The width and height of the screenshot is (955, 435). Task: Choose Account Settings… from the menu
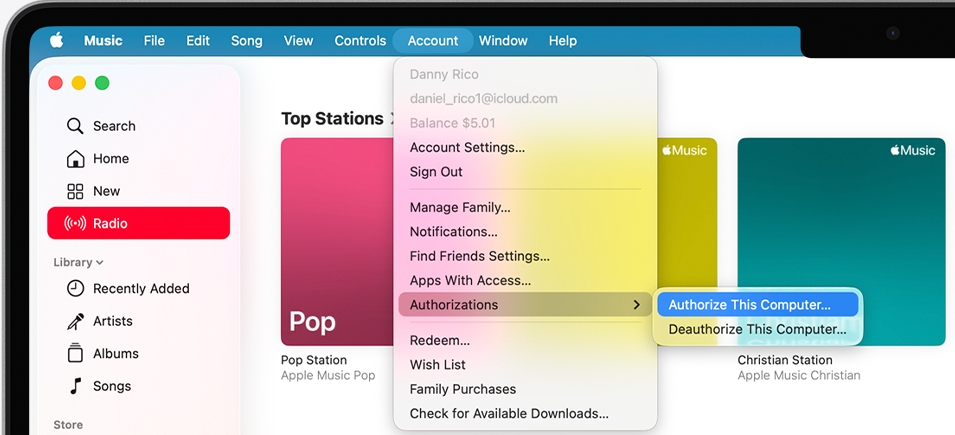pyautogui.click(x=525, y=147)
